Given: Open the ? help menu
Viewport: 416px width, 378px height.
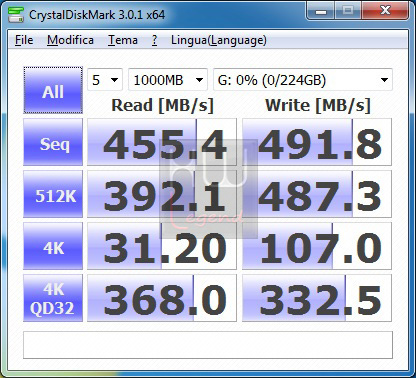Looking at the screenshot, I should pyautogui.click(x=154, y=40).
